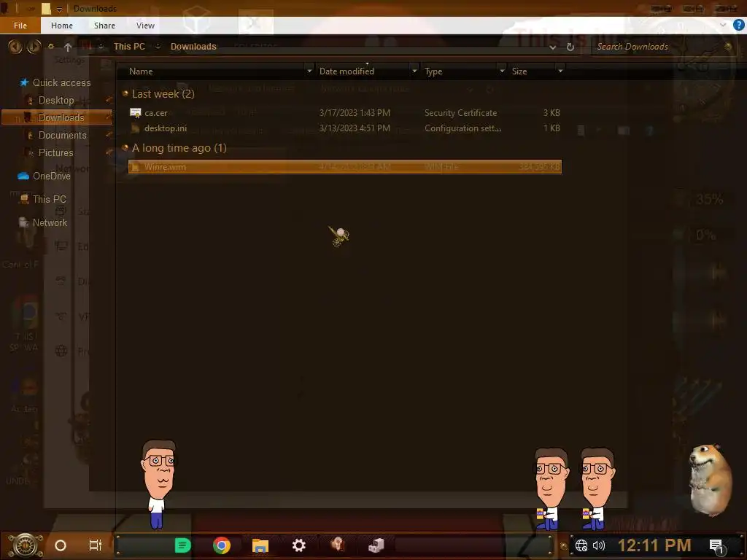Expand the ribbon with the chevron

(723, 25)
